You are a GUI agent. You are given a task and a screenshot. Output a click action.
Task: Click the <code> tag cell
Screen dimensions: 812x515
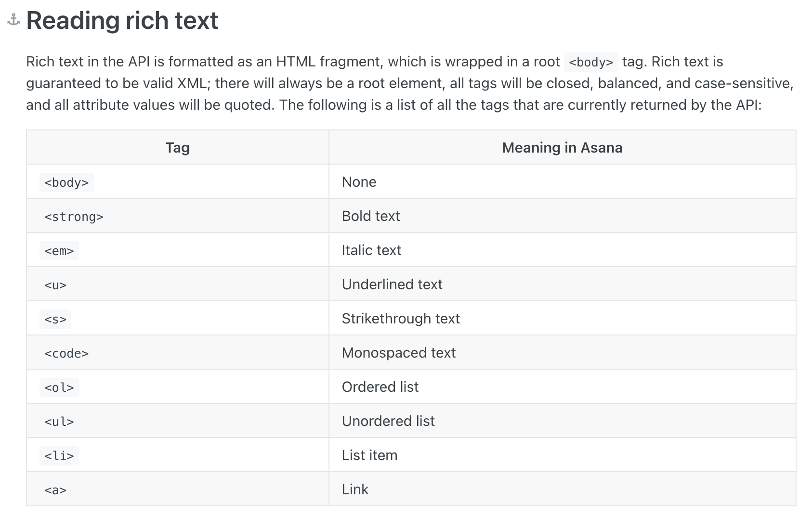66,353
